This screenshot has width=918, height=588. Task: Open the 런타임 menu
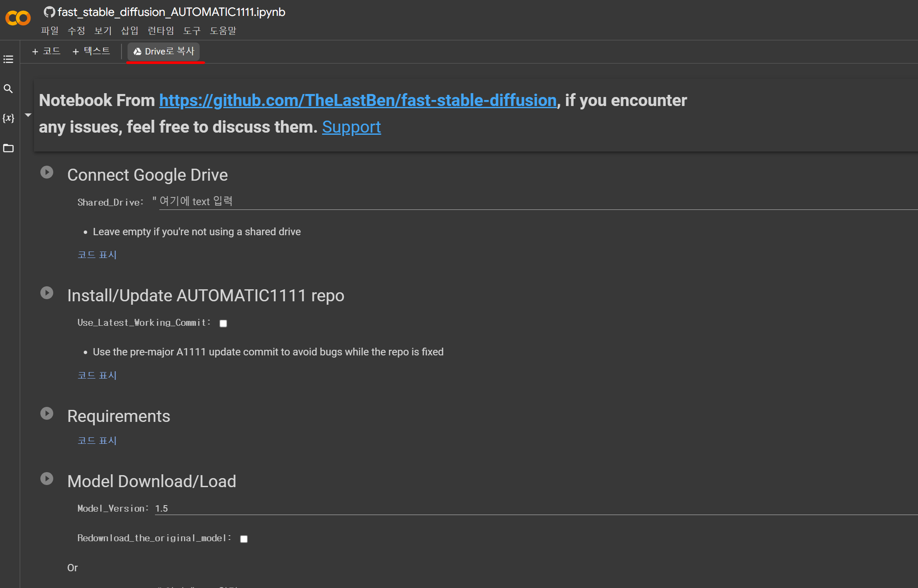(x=161, y=30)
